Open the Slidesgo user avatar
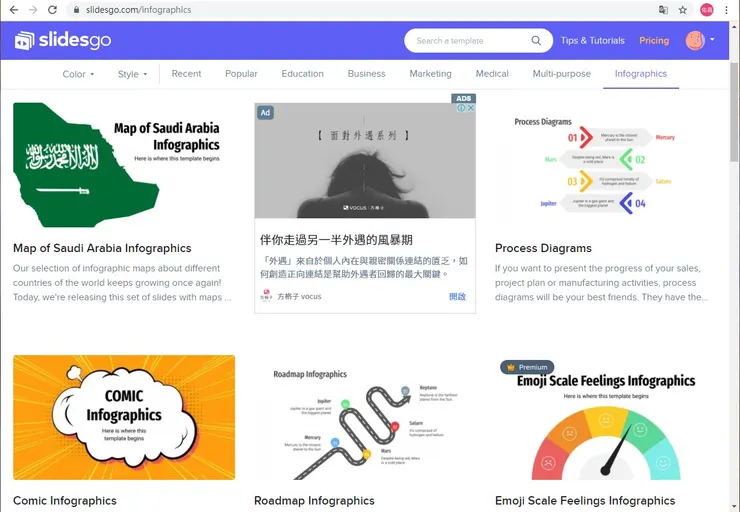The image size is (740, 512). point(695,41)
